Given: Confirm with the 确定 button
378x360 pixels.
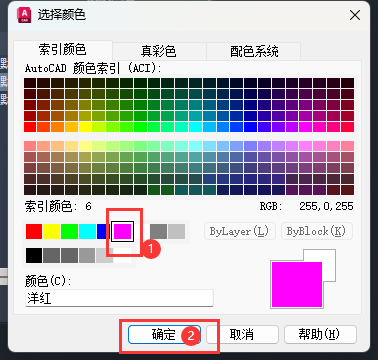Looking at the screenshot, I should coord(164,334).
